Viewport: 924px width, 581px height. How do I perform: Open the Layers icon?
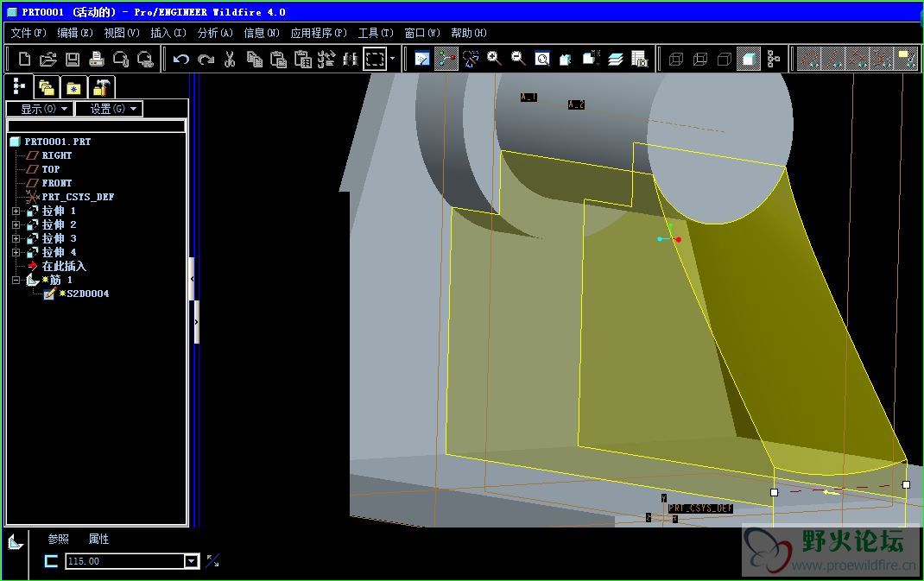(x=615, y=59)
